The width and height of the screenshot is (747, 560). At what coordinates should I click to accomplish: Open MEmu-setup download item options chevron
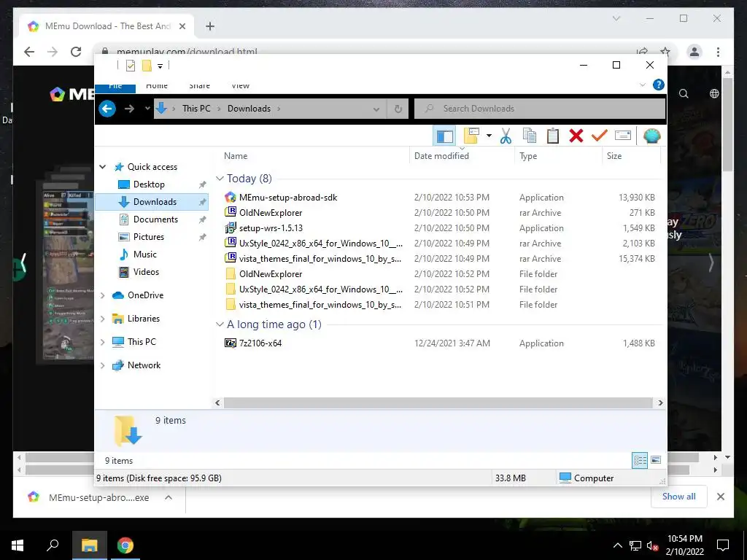pos(169,497)
